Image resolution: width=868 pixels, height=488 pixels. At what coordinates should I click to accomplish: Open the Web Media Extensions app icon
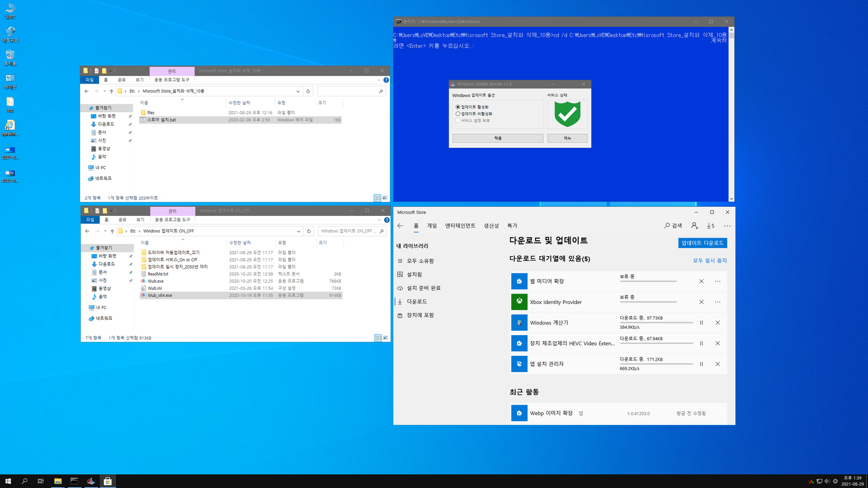click(519, 281)
